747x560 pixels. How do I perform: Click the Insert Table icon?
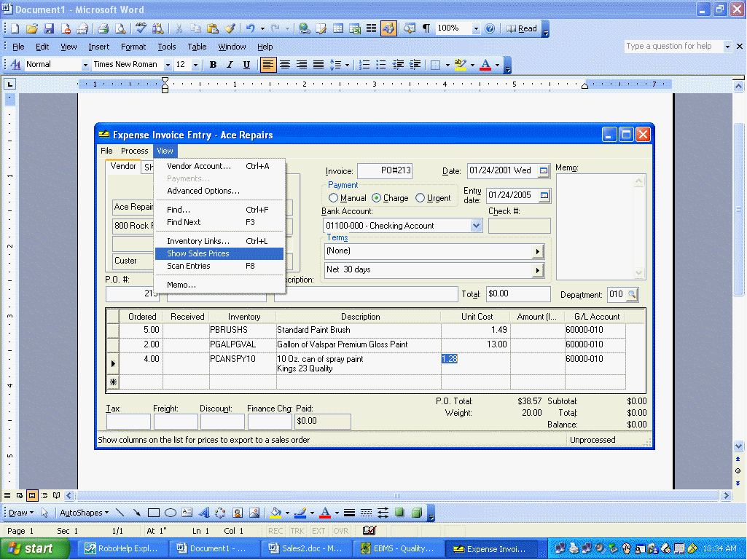[x=337, y=28]
